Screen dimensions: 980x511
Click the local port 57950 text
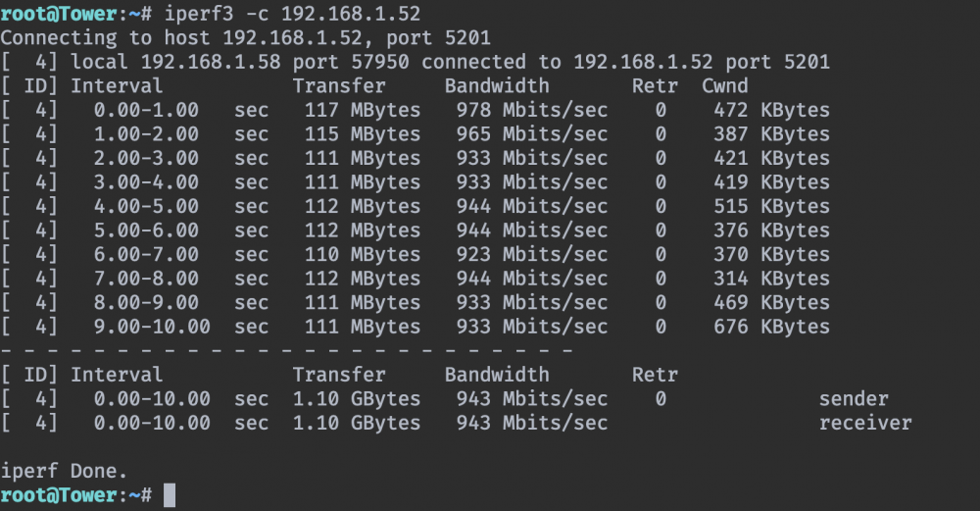pos(351,62)
